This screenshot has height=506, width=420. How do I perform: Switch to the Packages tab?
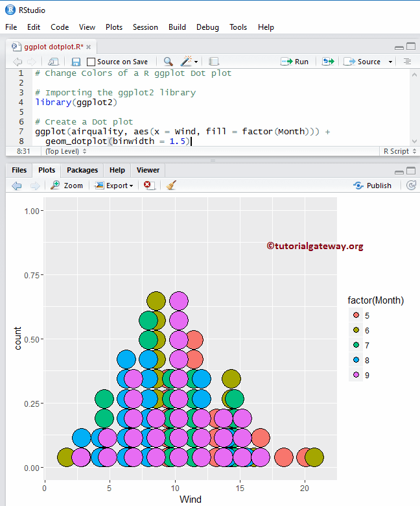point(82,170)
